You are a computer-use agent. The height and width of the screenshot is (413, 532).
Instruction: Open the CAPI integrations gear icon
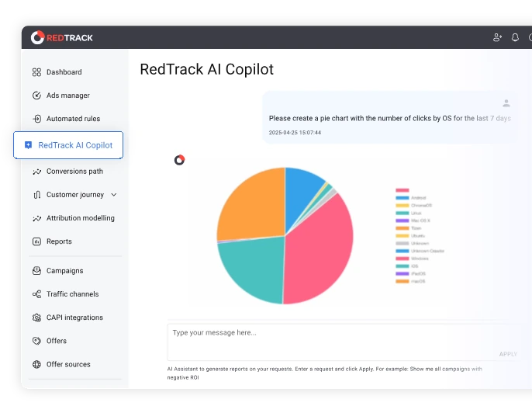pyautogui.click(x=36, y=318)
